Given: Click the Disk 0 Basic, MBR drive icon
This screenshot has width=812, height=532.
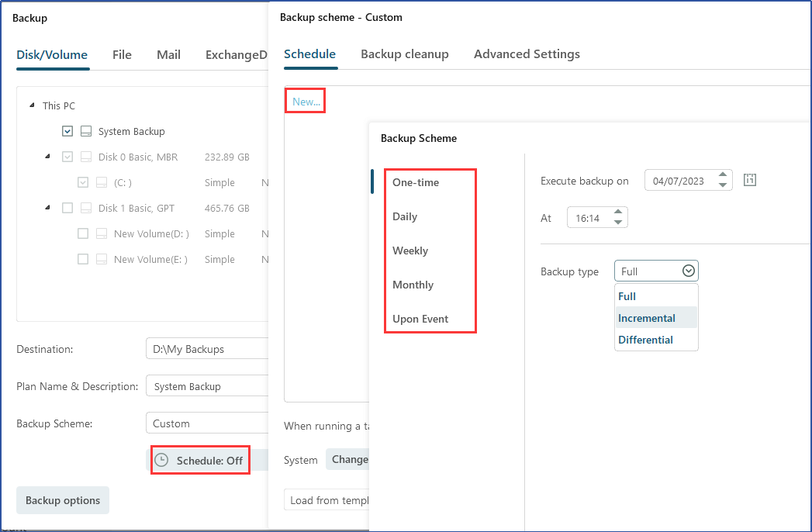Looking at the screenshot, I should [86, 157].
